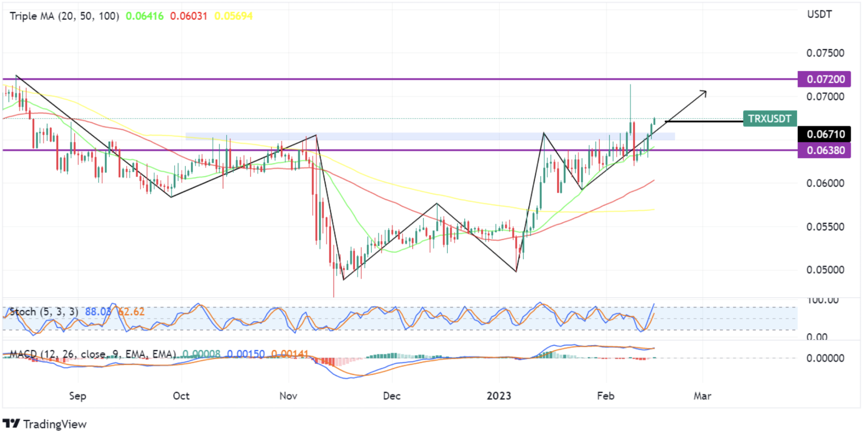
Task: Click the 0.07200 purple price level tag
Action: (824, 79)
